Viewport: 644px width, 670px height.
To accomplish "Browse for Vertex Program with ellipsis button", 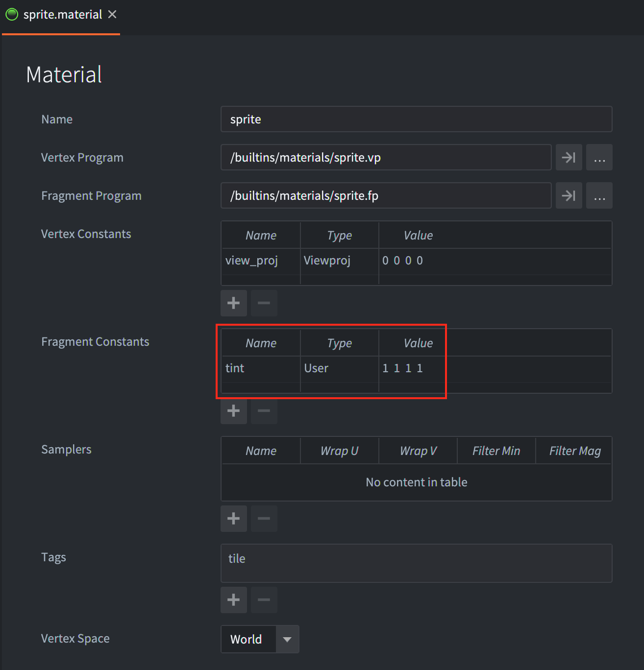I will pos(599,157).
